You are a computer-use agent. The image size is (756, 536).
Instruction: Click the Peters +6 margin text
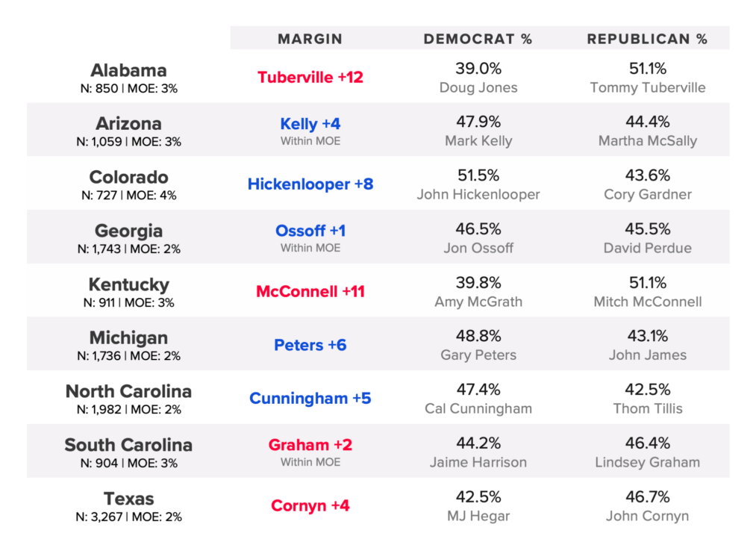click(310, 345)
